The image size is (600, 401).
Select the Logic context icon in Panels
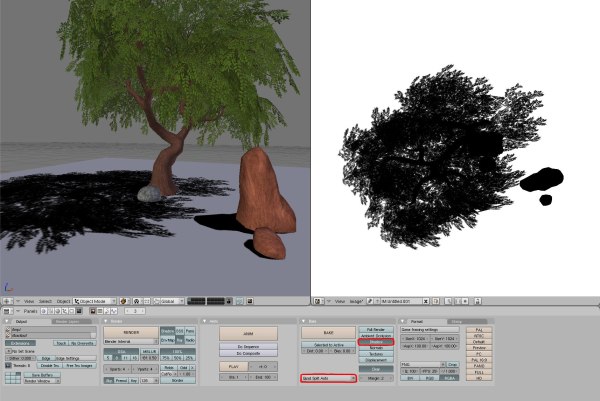(x=44, y=311)
